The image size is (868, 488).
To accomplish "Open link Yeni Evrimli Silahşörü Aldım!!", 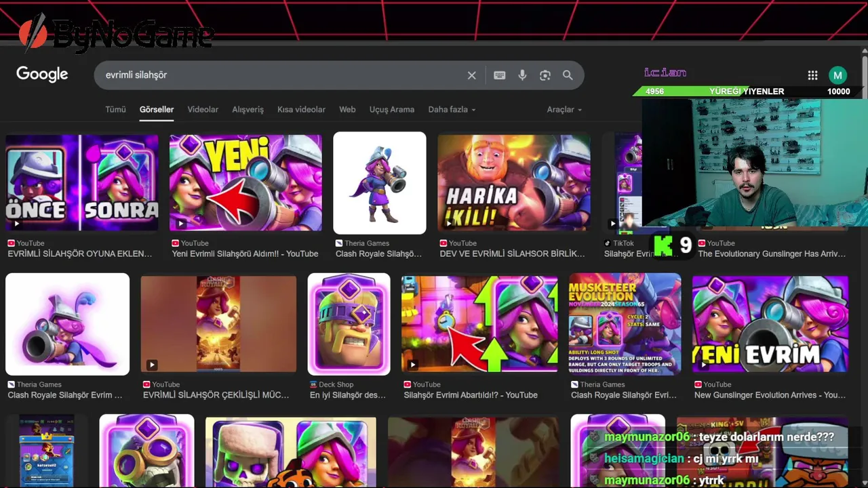I will (x=245, y=253).
